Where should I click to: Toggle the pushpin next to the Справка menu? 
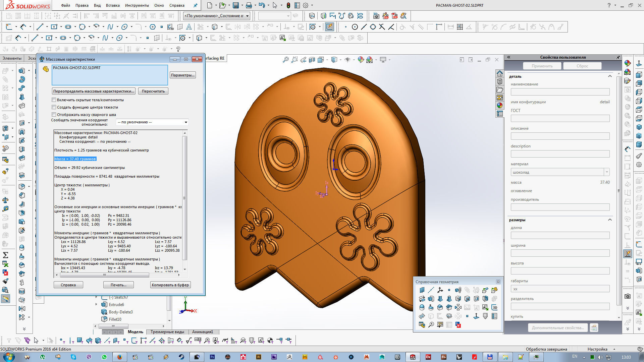[x=196, y=5]
